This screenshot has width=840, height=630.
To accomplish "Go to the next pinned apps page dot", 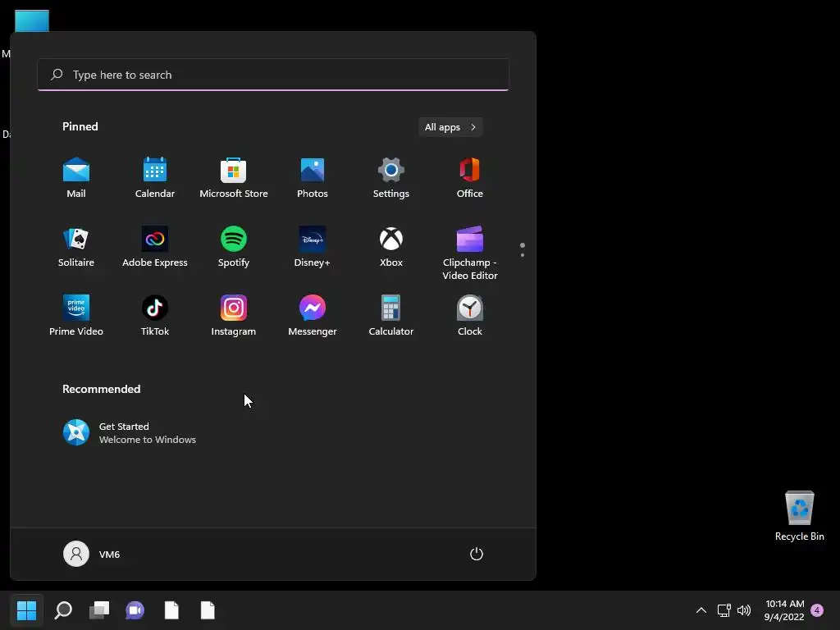I will pyautogui.click(x=523, y=255).
